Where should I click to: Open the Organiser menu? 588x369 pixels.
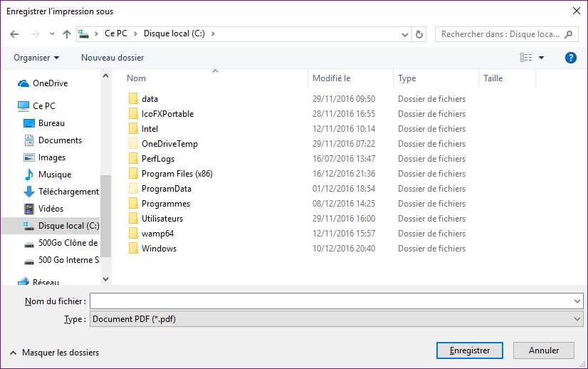pos(36,58)
